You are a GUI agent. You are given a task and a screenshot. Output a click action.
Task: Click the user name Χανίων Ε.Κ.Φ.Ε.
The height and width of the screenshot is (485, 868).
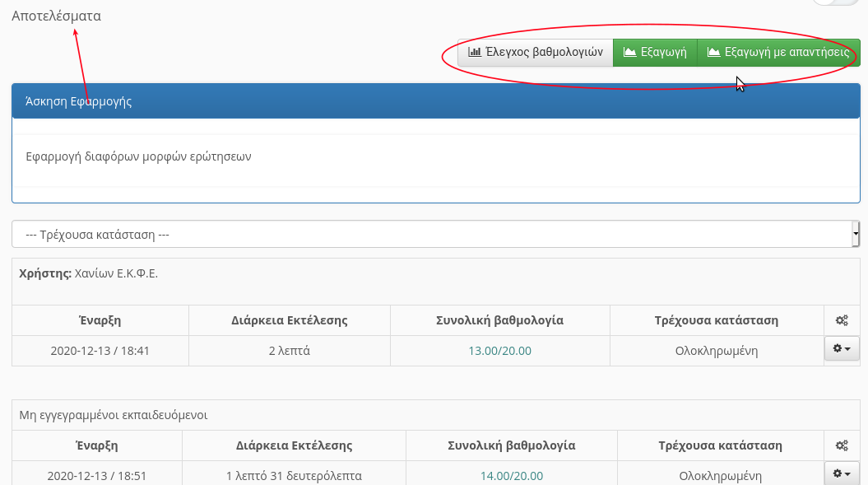pos(116,273)
